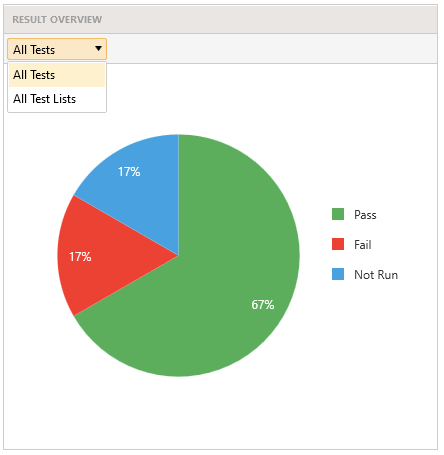Image resolution: width=444 pixels, height=455 pixels.
Task: Toggle the Fail legend label
Action: [x=363, y=245]
